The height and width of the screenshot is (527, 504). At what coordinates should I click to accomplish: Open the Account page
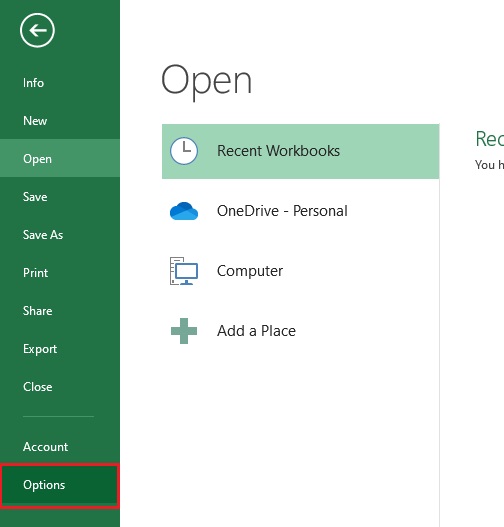tap(60, 447)
